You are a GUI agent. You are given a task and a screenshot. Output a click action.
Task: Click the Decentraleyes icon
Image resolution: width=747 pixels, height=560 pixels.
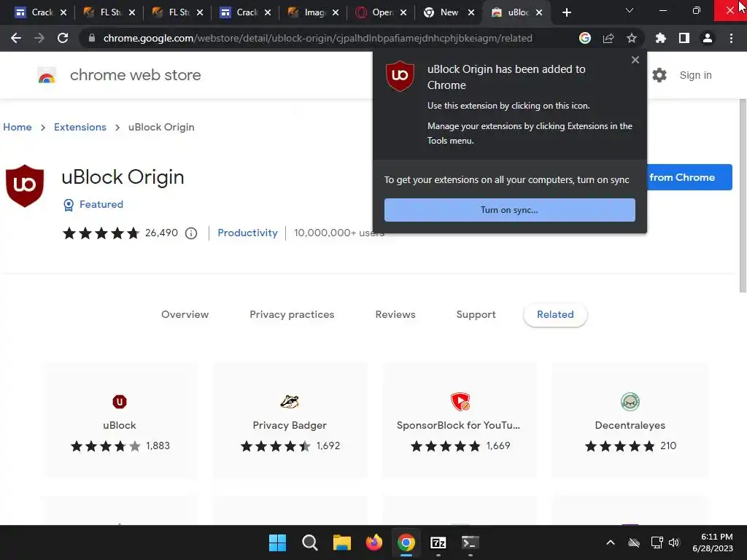(630, 402)
